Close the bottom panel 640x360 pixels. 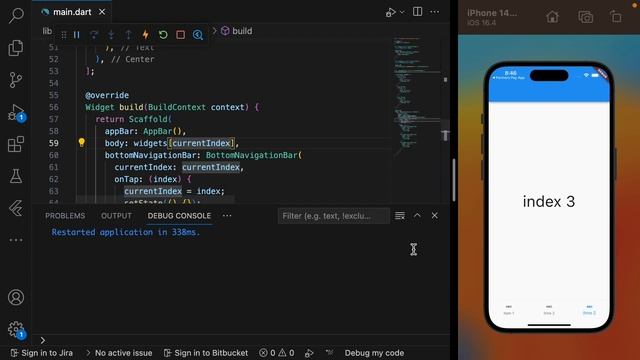pos(435,215)
